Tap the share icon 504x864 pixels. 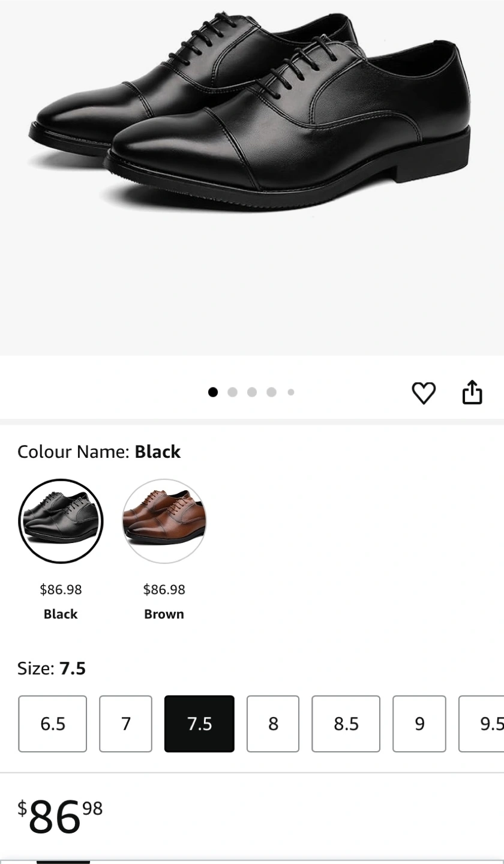point(472,392)
